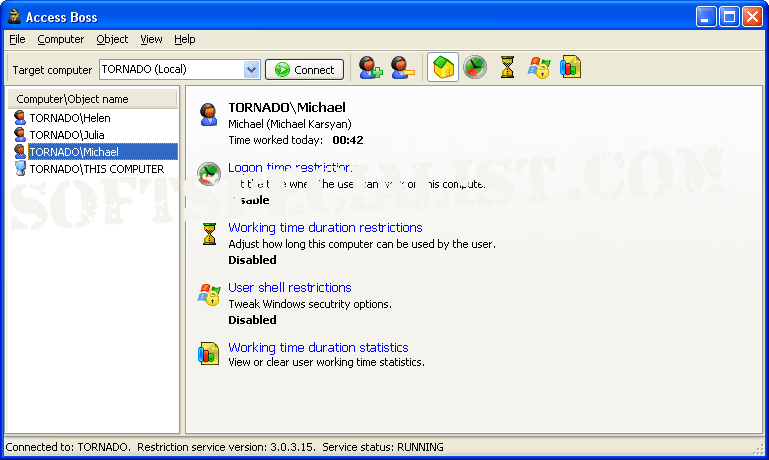769x460 pixels.
Task: Click 'Restriction service version: 3.0.3.15' status text
Action: coord(226,447)
